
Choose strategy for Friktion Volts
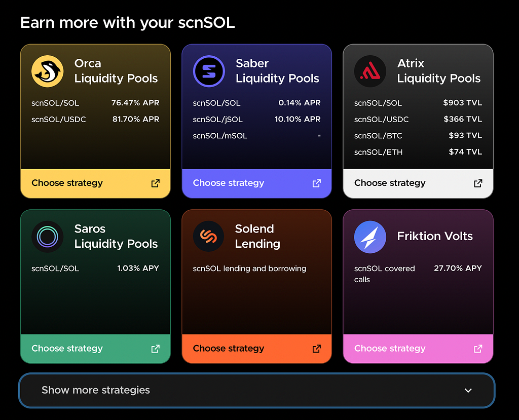click(x=418, y=349)
